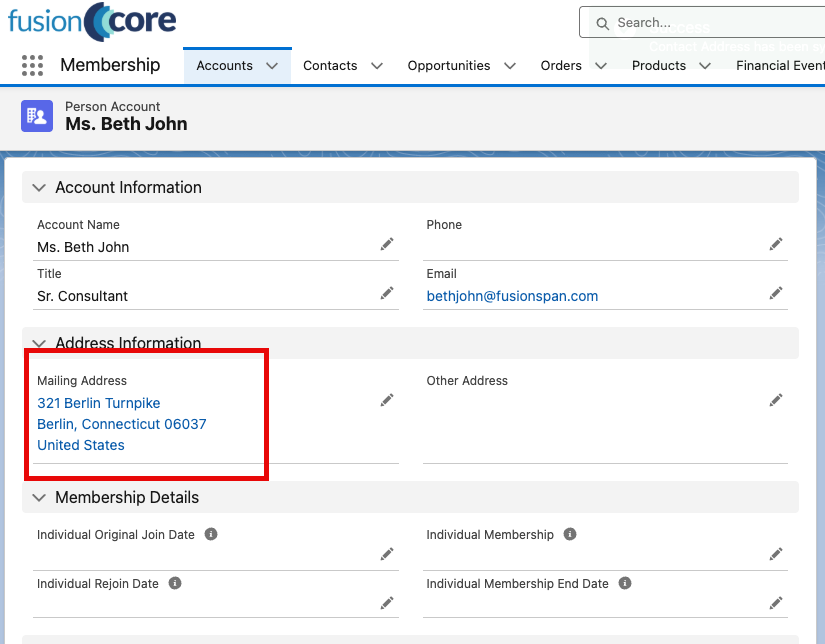Click the search magnifier icon

[x=602, y=23]
